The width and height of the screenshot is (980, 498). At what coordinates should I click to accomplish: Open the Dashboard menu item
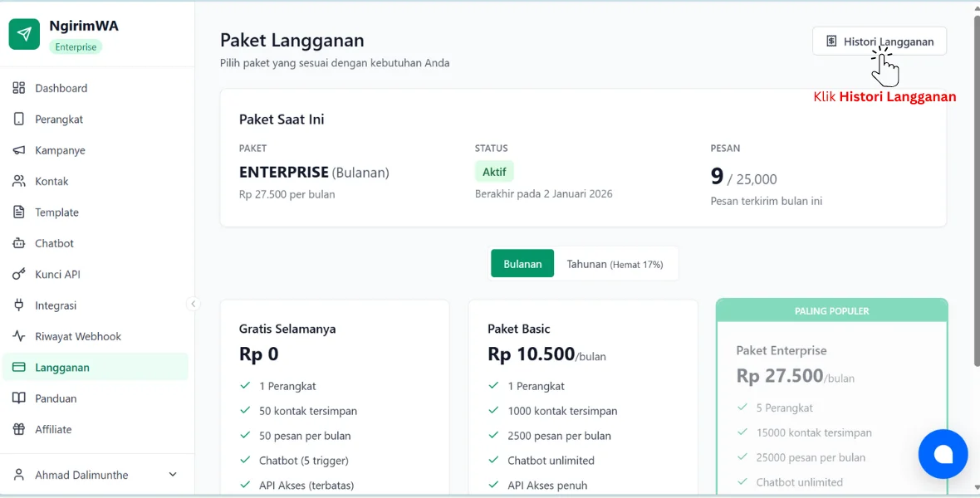click(x=96, y=88)
